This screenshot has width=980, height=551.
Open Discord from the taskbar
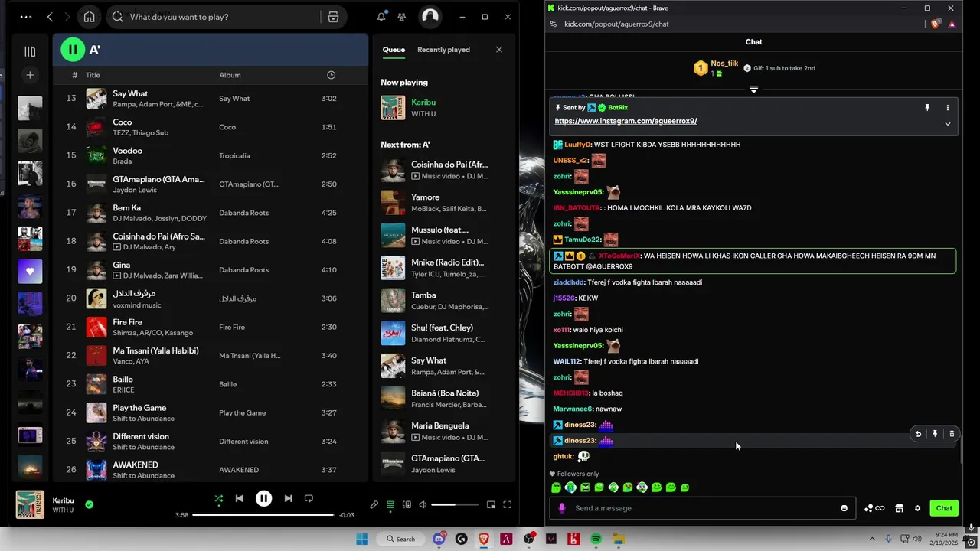(439, 539)
